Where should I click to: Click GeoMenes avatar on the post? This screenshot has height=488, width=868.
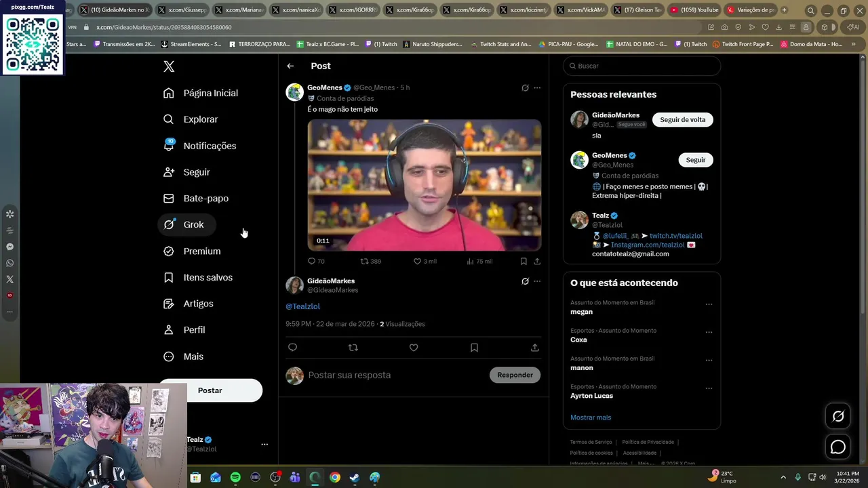(294, 92)
